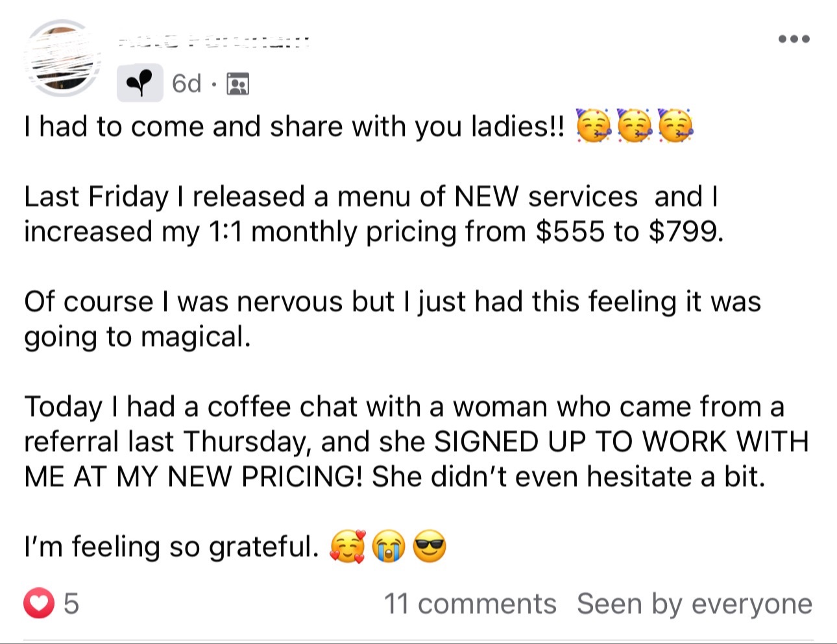837x644 pixels.
Task: Click the group members audience icon
Action: (238, 84)
